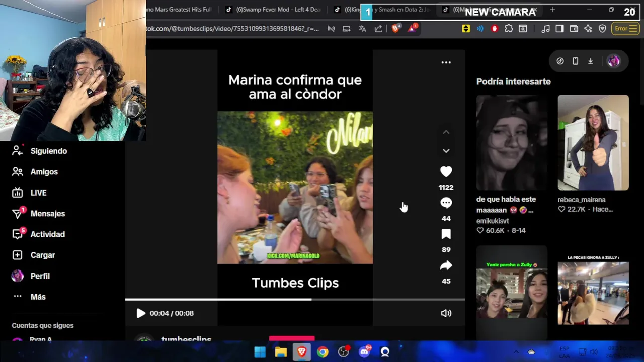Switch to the Mars Greatest Hits browser tab
644x362 pixels.
click(180, 10)
